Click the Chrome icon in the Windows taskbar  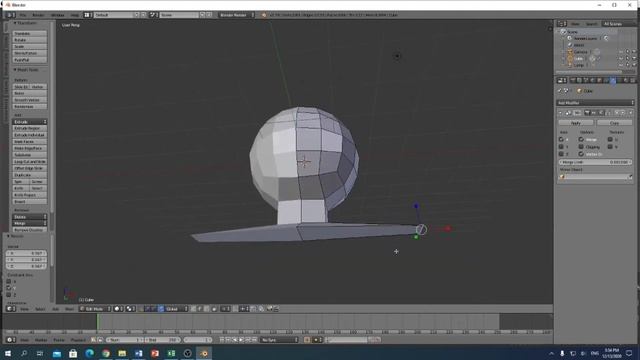pyautogui.click(x=106, y=353)
